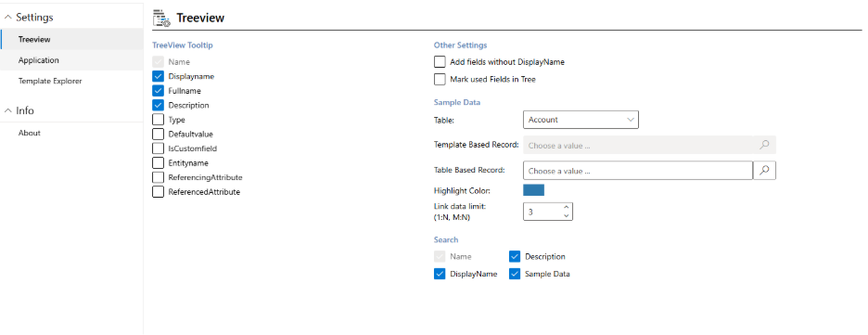Enable the Defaultvalue tooltip checkbox
The width and height of the screenshot is (868, 335).
159,134
